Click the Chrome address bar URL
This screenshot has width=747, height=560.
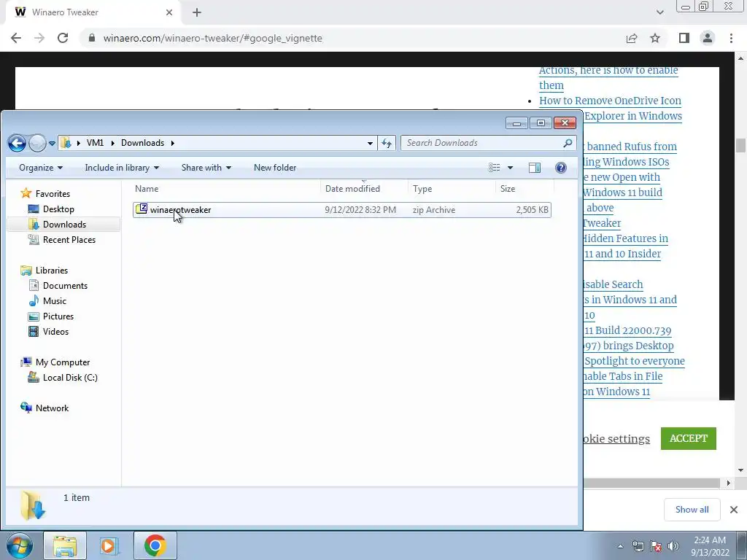click(x=212, y=38)
